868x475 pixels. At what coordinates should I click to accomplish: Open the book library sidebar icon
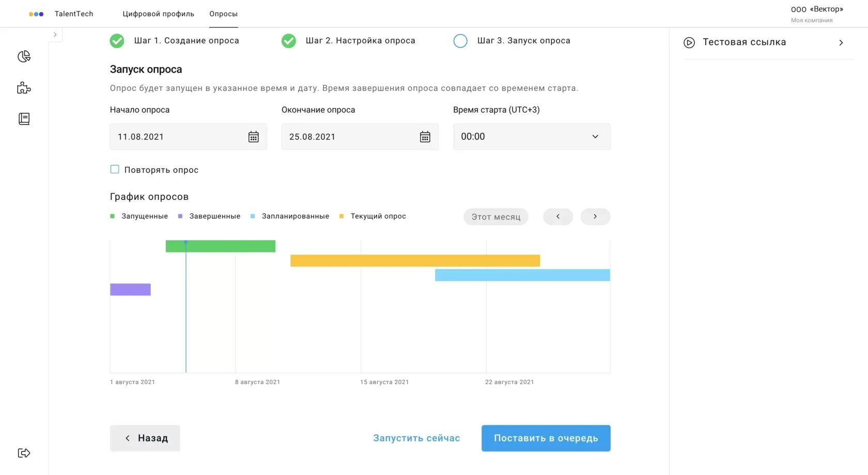24,119
